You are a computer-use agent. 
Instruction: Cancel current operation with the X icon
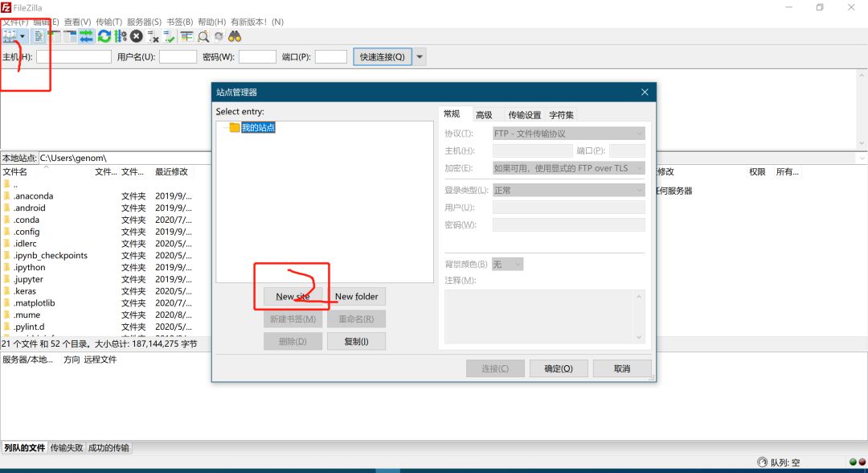click(x=137, y=36)
